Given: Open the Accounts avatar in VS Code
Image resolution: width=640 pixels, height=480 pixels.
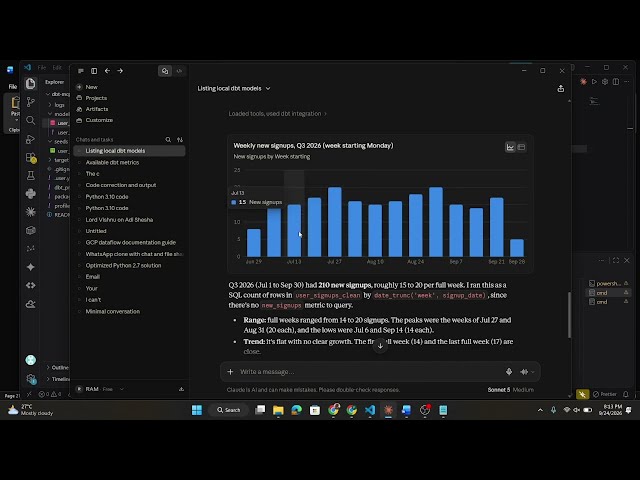Looking at the screenshot, I should click(31, 360).
